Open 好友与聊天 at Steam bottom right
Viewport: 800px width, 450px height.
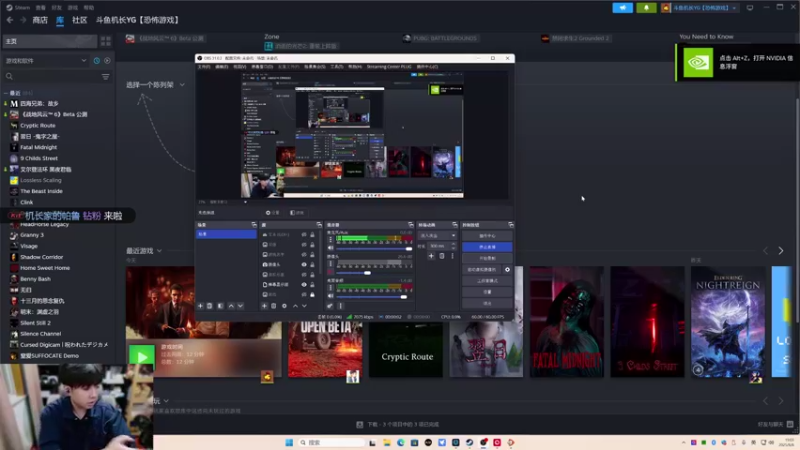(775, 424)
